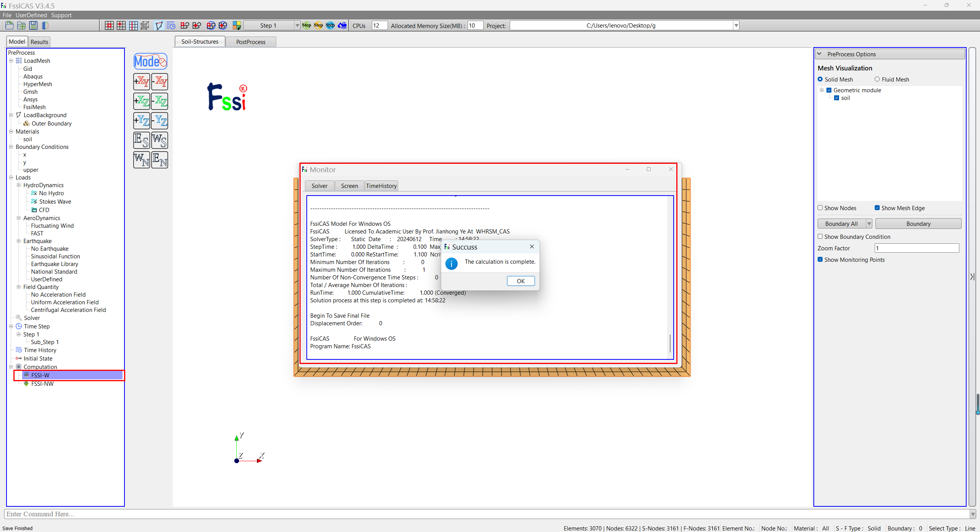The image size is (980, 532).
Task: Select the node-selection grid tool
Action: pos(121,26)
